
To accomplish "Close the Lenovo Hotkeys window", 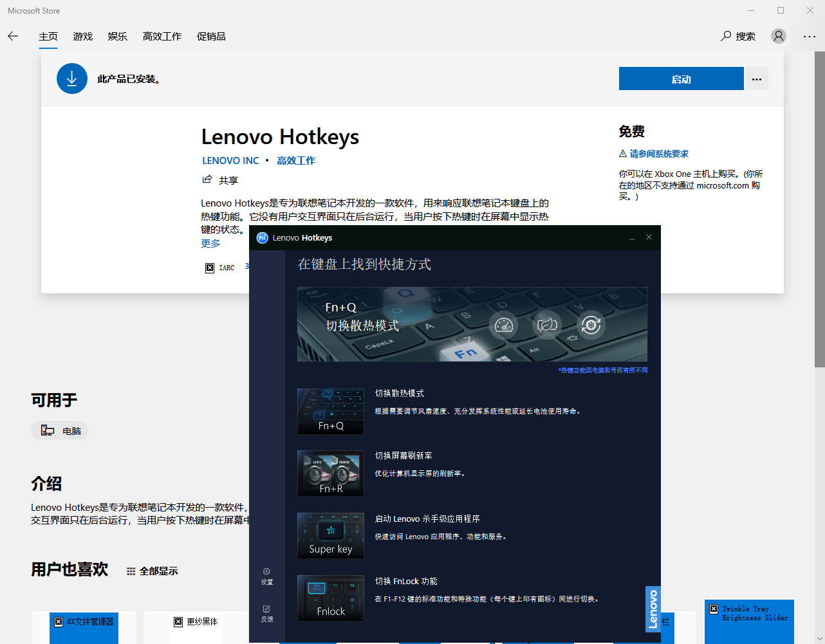I will coord(649,237).
